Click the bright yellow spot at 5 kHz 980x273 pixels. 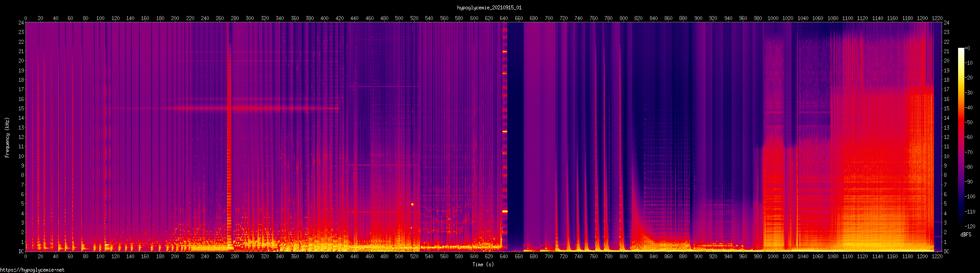tap(412, 204)
